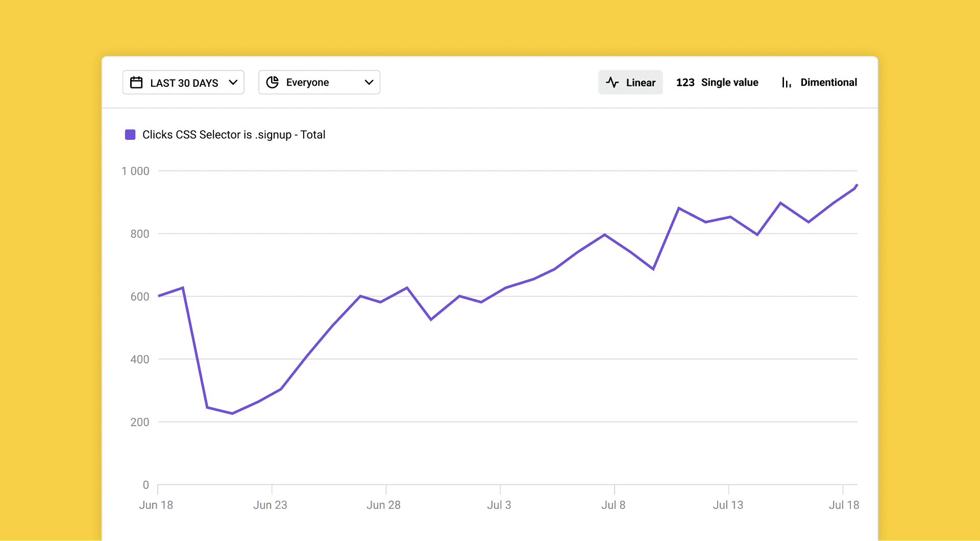Image resolution: width=980 pixels, height=541 pixels.
Task: Click the 123 Single value icon
Action: 685,83
